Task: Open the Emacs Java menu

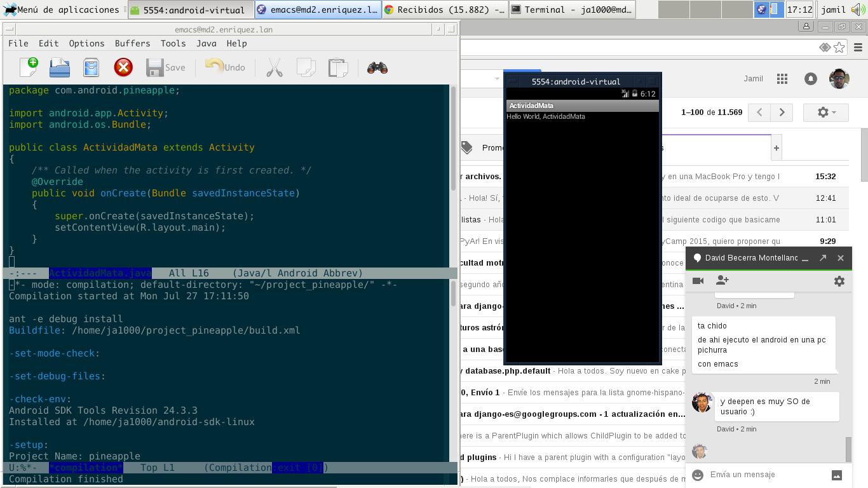Action: 206,43
